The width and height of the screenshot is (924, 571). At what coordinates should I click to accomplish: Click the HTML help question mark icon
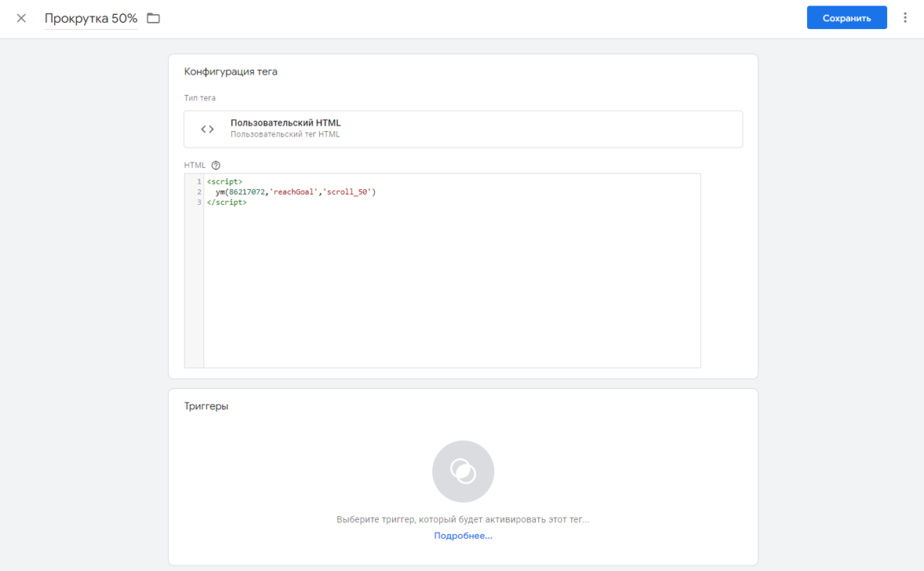click(x=216, y=166)
